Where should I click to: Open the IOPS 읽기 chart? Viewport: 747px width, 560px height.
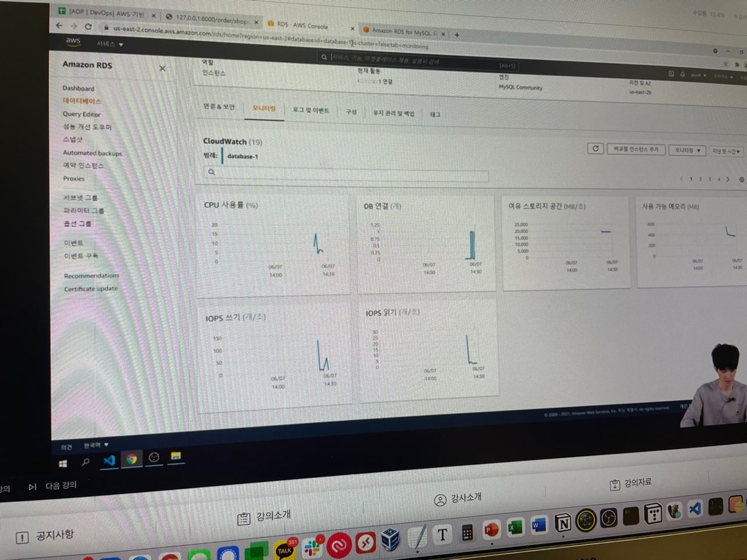(x=429, y=351)
